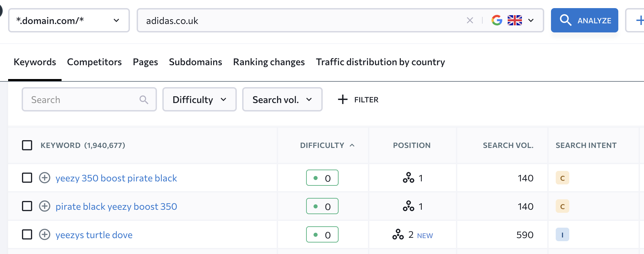Click SERP features icon for pirate black yeezy boost 350
644x254 pixels.
408,206
